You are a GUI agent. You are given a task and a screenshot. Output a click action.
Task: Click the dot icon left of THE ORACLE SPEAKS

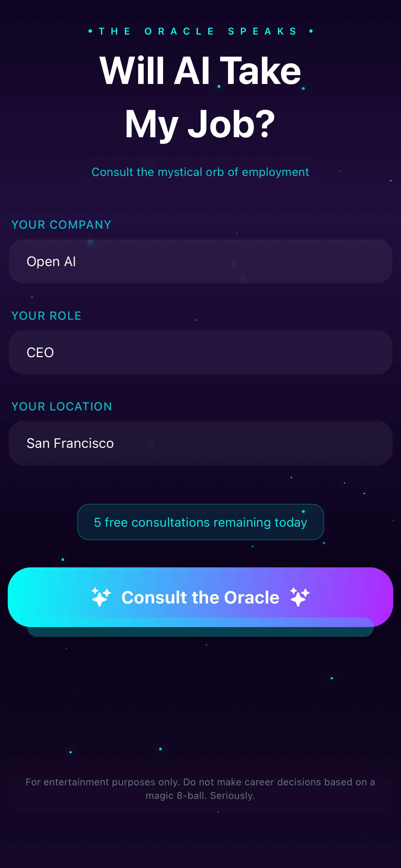coord(90,31)
